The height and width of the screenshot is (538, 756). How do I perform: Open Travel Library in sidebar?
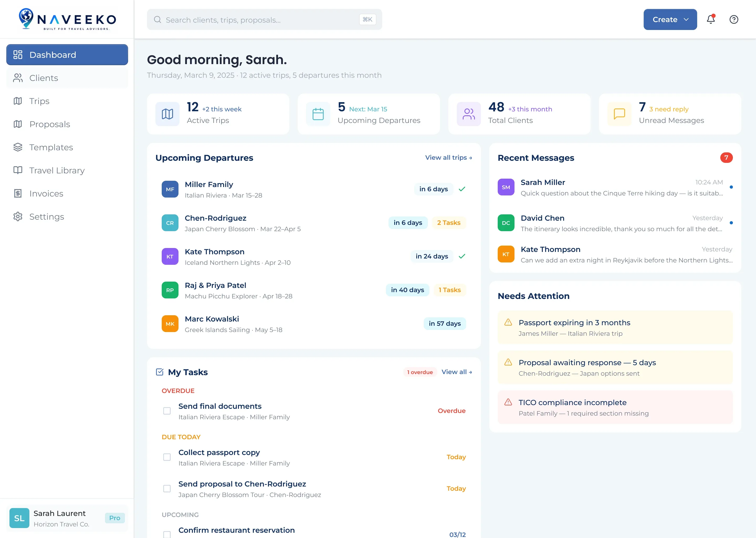[67, 170]
